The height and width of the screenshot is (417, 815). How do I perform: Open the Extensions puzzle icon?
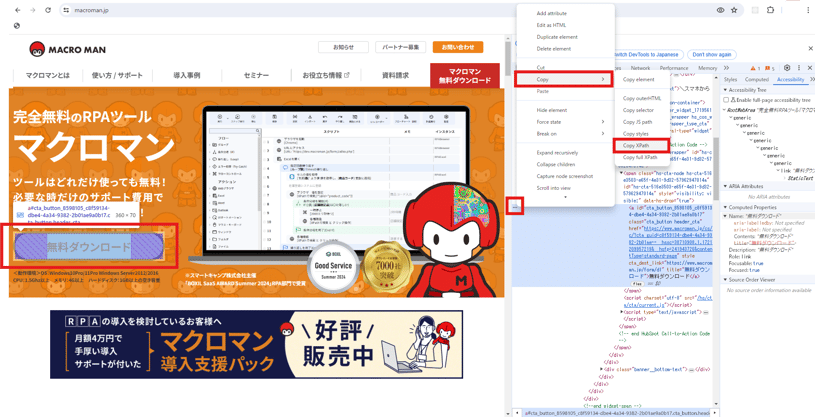point(770,10)
